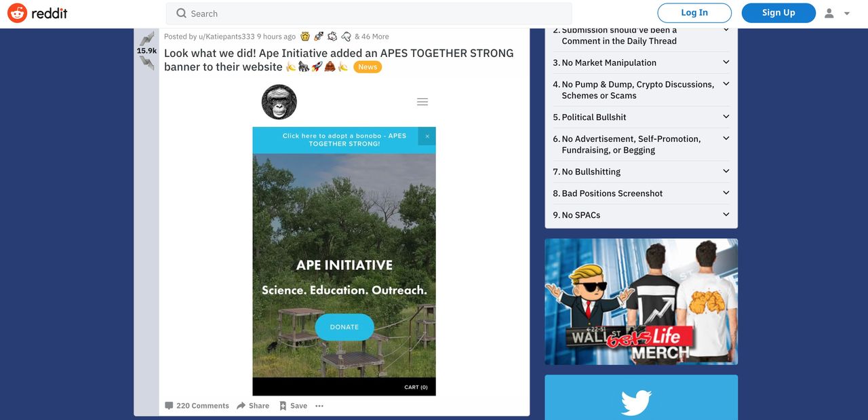Save the post with bookmark icon
The width and height of the screenshot is (868, 420).
click(x=283, y=406)
